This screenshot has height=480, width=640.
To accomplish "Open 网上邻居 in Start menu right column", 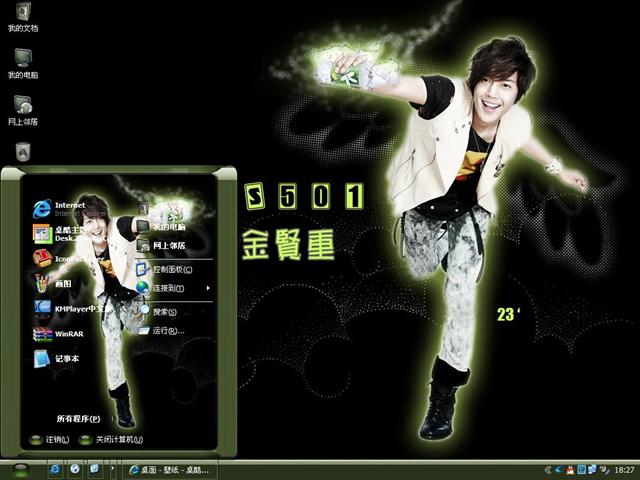I will point(161,245).
